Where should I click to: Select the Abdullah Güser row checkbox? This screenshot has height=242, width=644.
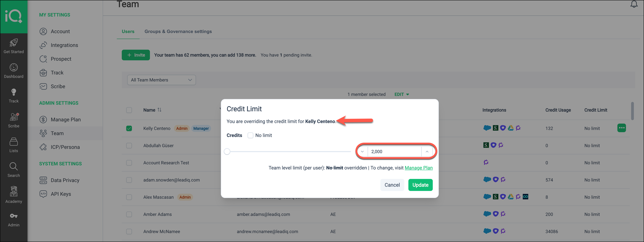(x=129, y=146)
